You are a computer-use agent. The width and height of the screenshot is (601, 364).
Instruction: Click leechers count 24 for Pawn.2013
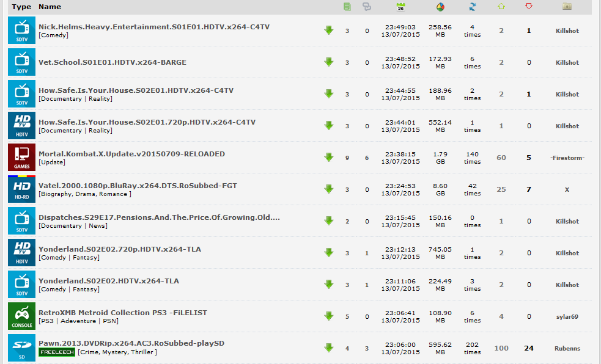pyautogui.click(x=529, y=348)
